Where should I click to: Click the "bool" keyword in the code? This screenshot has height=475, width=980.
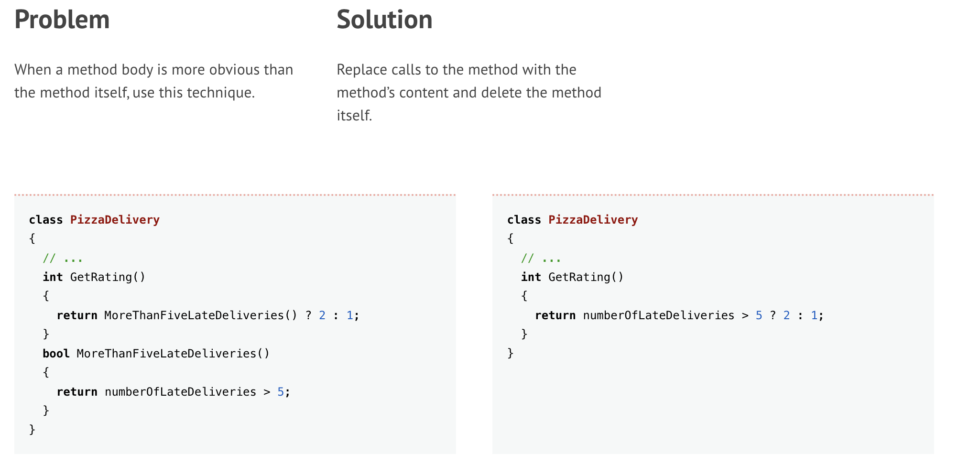[x=56, y=354]
